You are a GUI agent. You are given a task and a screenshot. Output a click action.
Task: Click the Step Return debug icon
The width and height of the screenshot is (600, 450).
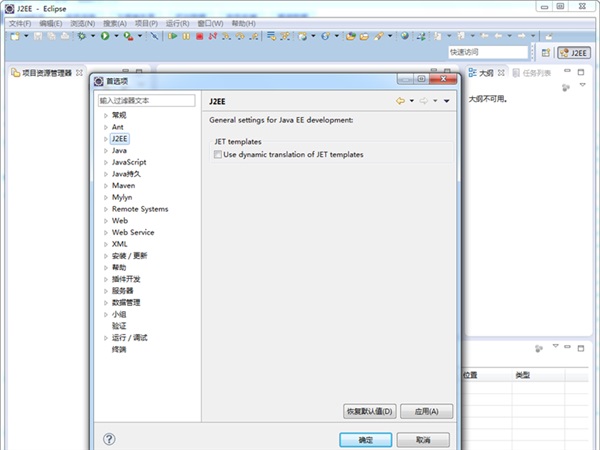tap(253, 36)
